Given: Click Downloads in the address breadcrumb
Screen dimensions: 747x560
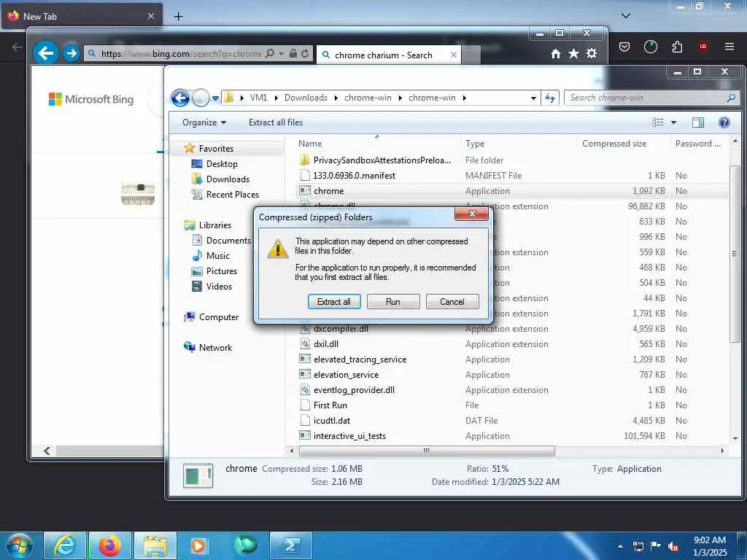Looking at the screenshot, I should pos(306,98).
